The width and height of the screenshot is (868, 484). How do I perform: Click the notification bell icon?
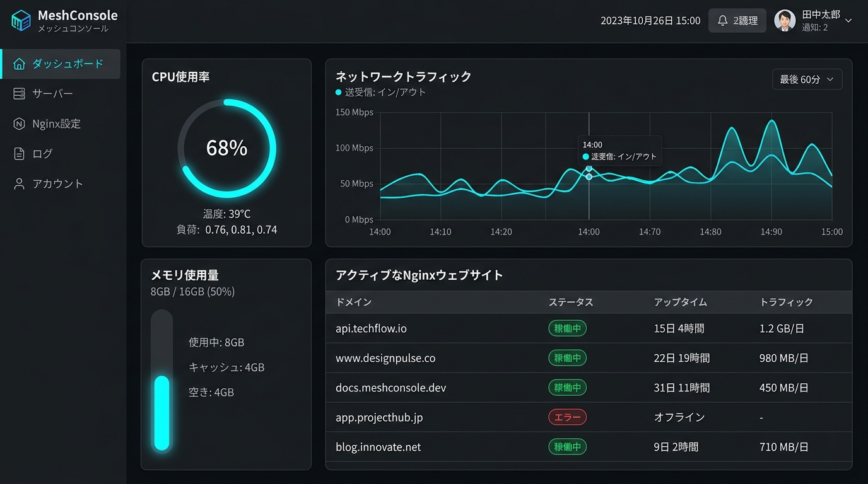(723, 21)
